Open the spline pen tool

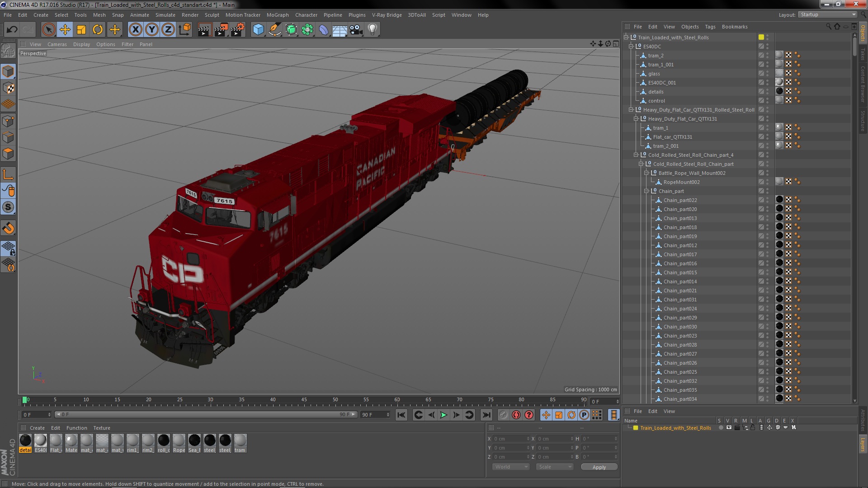[274, 30]
